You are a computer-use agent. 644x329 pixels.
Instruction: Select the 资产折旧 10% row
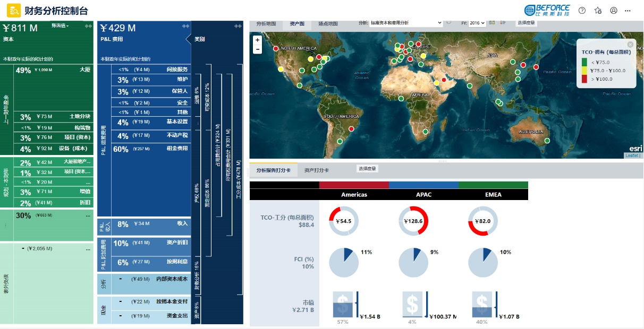point(151,247)
